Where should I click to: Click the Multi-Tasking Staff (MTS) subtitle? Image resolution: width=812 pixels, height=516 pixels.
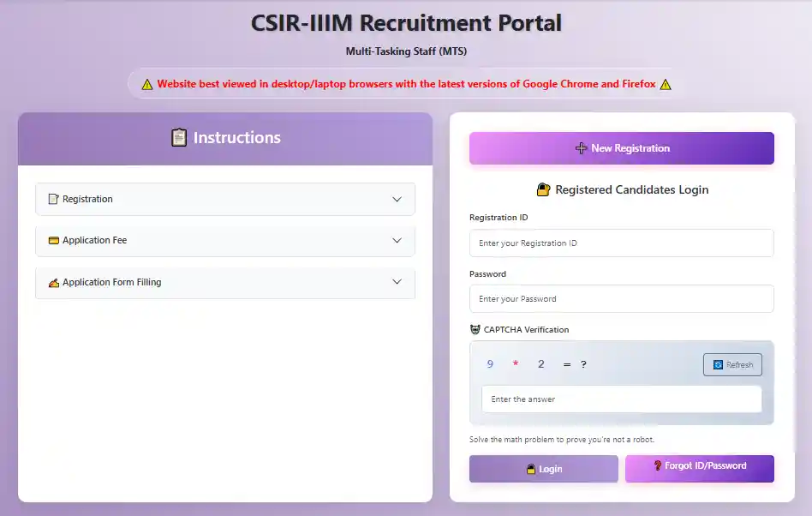coord(405,51)
